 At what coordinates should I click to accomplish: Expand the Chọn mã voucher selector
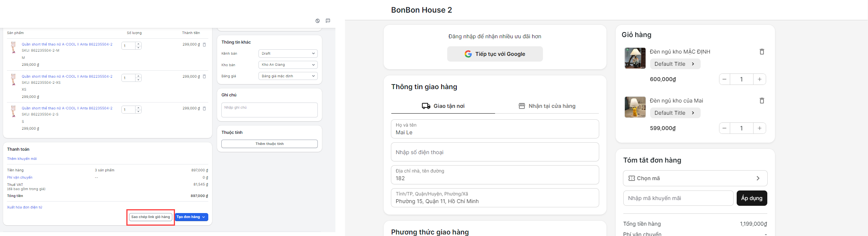pyautogui.click(x=695, y=178)
